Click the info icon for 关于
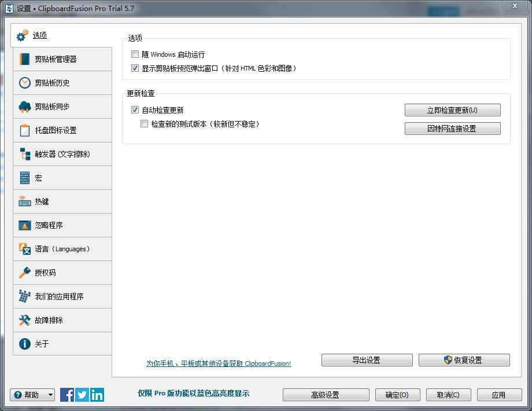Screen dimensions: 532x411 point(24,344)
